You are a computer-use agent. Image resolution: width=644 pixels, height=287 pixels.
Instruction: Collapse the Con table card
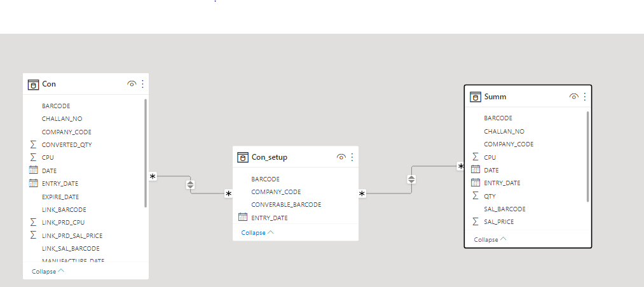[x=48, y=271]
